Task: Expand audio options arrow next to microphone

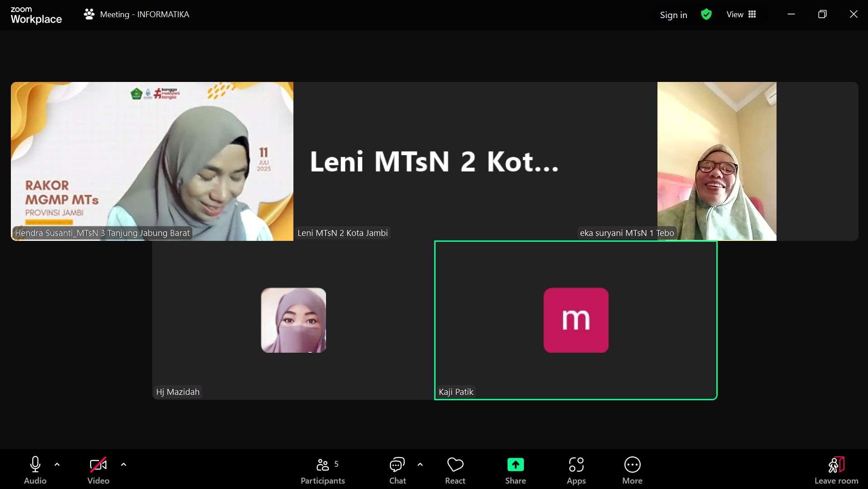Action: point(57,465)
